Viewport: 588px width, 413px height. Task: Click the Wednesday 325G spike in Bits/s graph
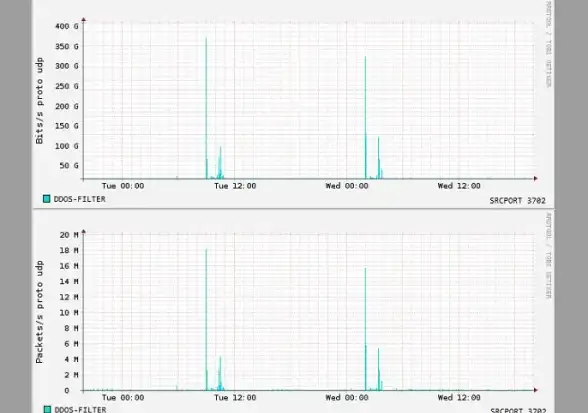pos(366,117)
